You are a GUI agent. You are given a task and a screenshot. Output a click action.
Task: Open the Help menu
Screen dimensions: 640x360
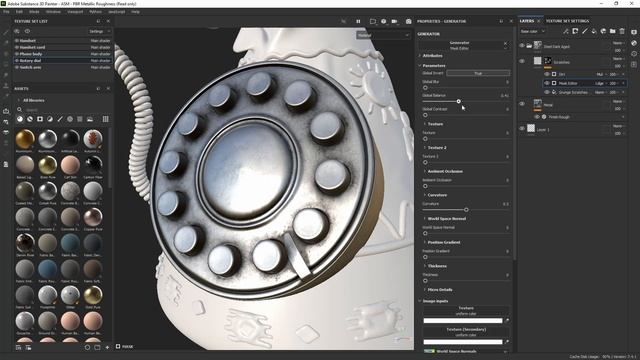click(136, 12)
